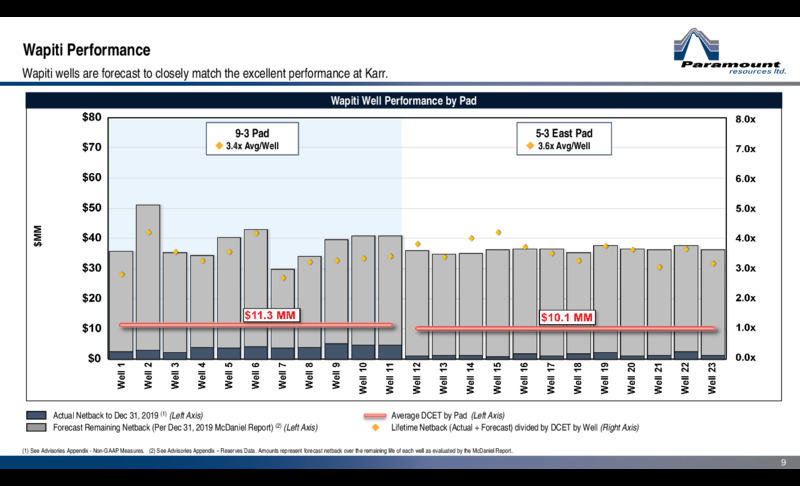Click the Well 2 gray bar
800x486 pixels.
pyautogui.click(x=148, y=277)
